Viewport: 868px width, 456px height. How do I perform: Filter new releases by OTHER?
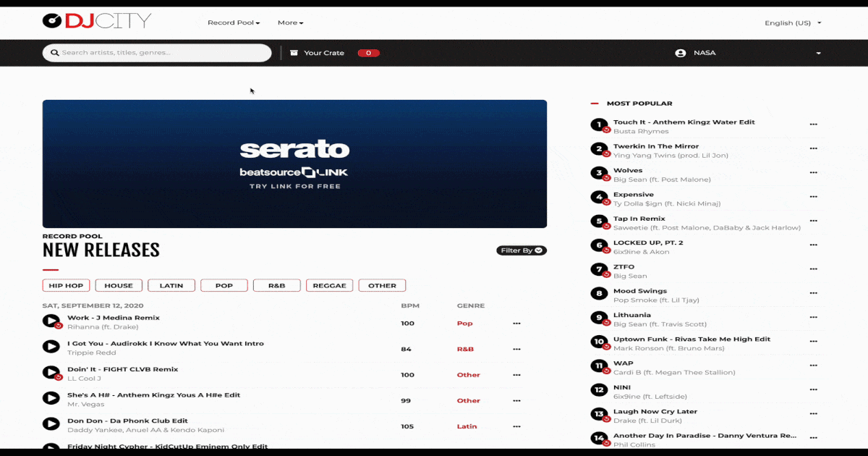(x=382, y=285)
